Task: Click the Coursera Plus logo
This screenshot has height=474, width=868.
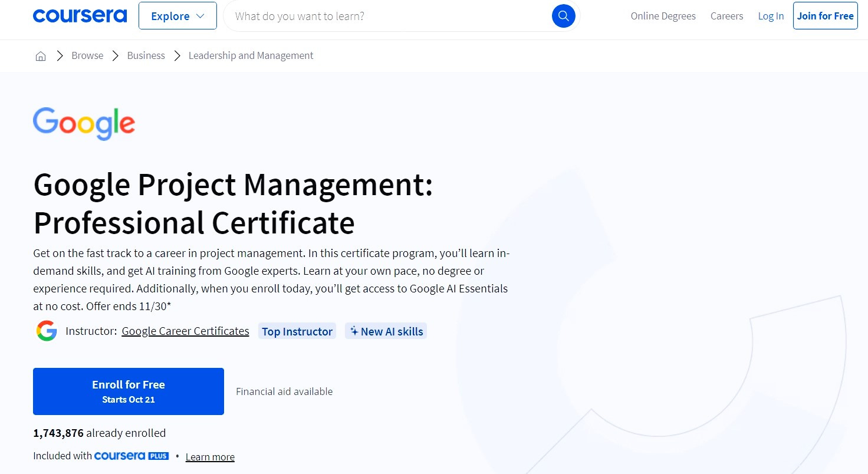Action: [131, 456]
